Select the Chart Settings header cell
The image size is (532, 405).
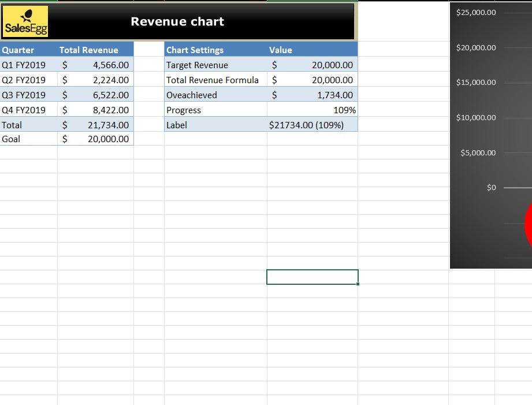[x=215, y=50]
